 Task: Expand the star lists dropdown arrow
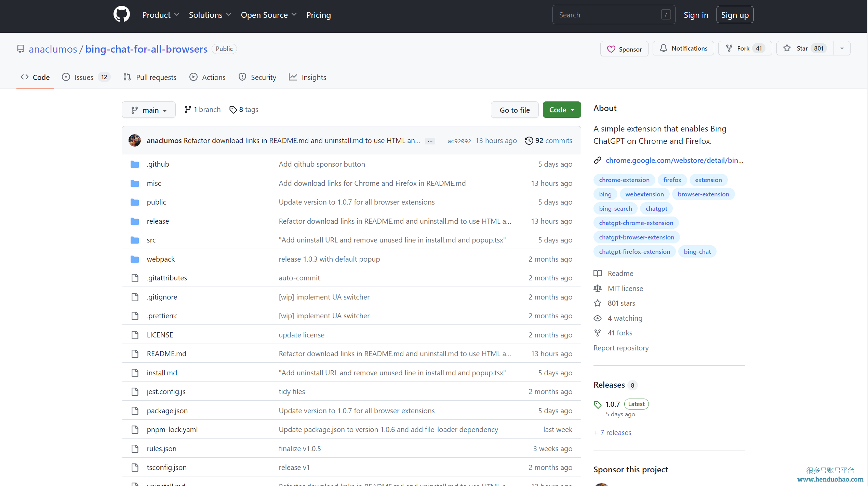(x=842, y=48)
